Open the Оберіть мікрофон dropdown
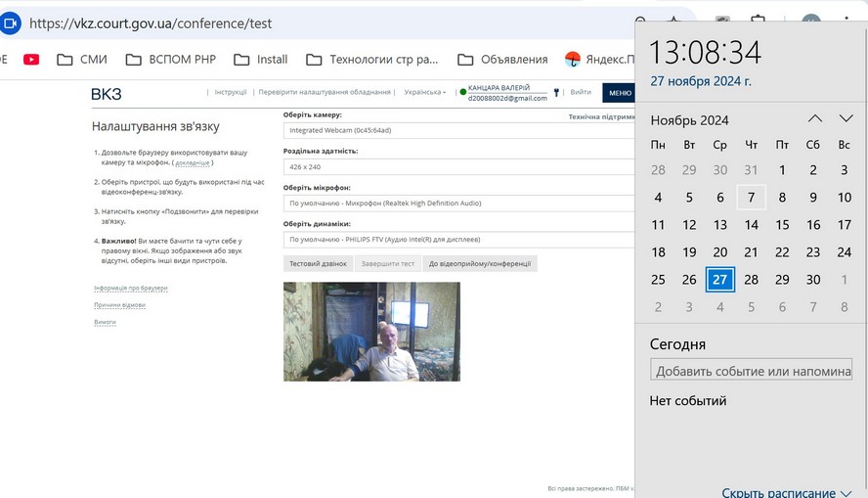The height and width of the screenshot is (498, 868). click(x=458, y=204)
